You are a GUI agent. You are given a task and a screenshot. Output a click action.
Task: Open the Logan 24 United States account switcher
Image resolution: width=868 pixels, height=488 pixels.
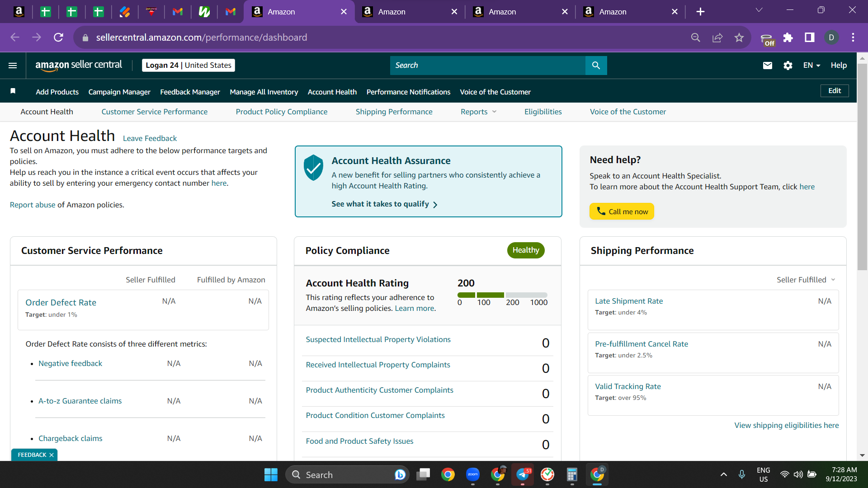point(189,66)
